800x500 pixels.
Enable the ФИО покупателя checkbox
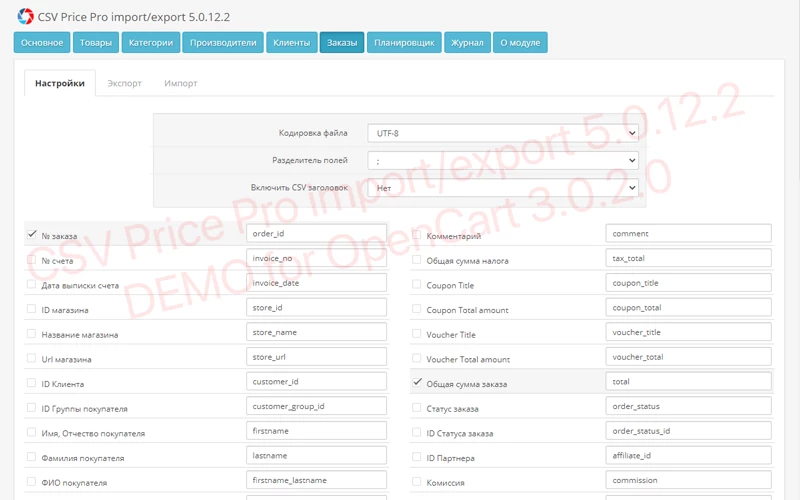tap(32, 482)
